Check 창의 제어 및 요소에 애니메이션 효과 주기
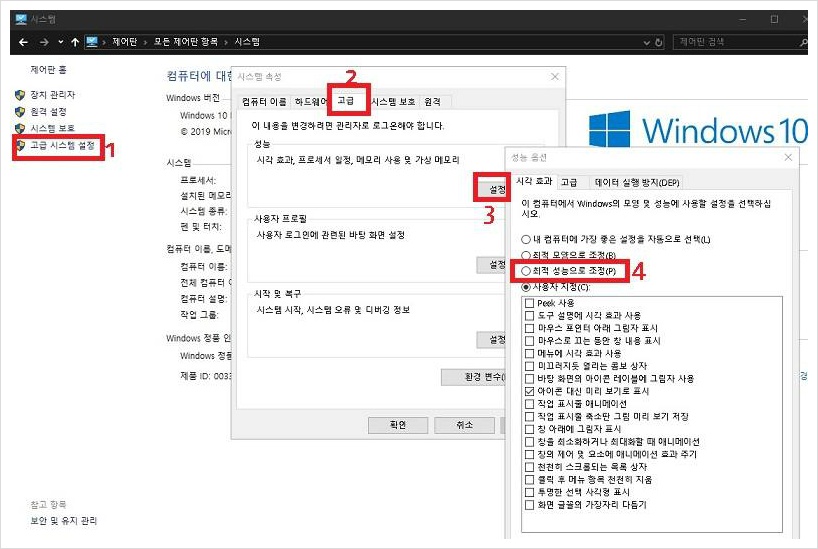The width and height of the screenshot is (818, 549). click(529, 454)
